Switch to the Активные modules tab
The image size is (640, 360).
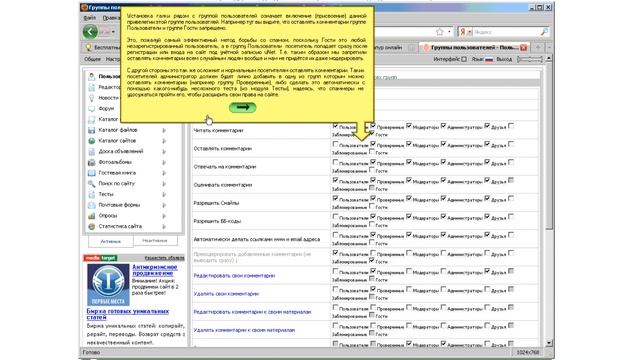point(111,241)
